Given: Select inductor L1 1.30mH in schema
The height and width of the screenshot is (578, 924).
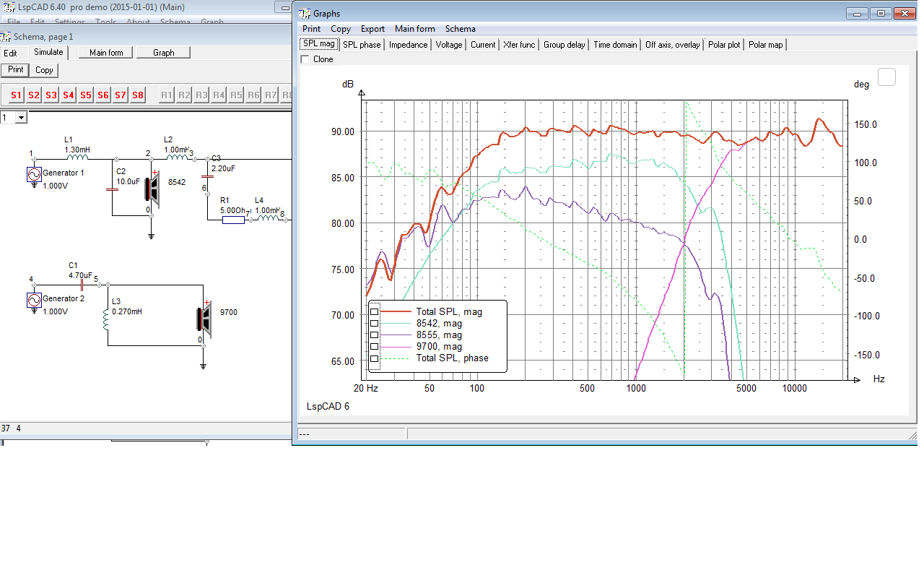Looking at the screenshot, I should (77, 157).
